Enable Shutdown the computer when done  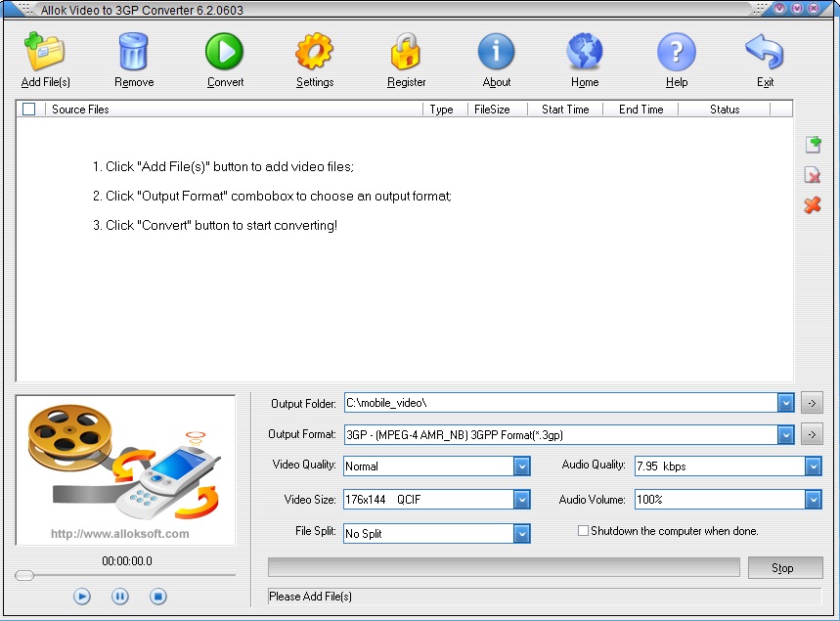point(583,531)
